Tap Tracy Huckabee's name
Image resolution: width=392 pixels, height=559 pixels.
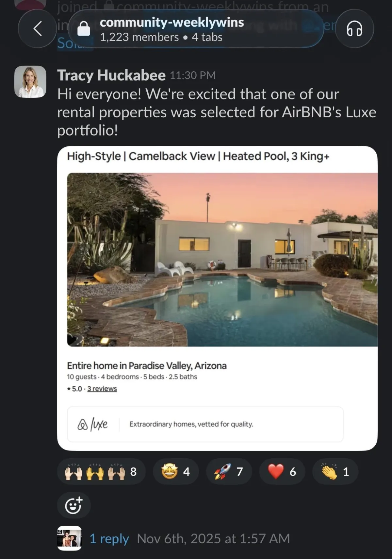pyautogui.click(x=111, y=75)
